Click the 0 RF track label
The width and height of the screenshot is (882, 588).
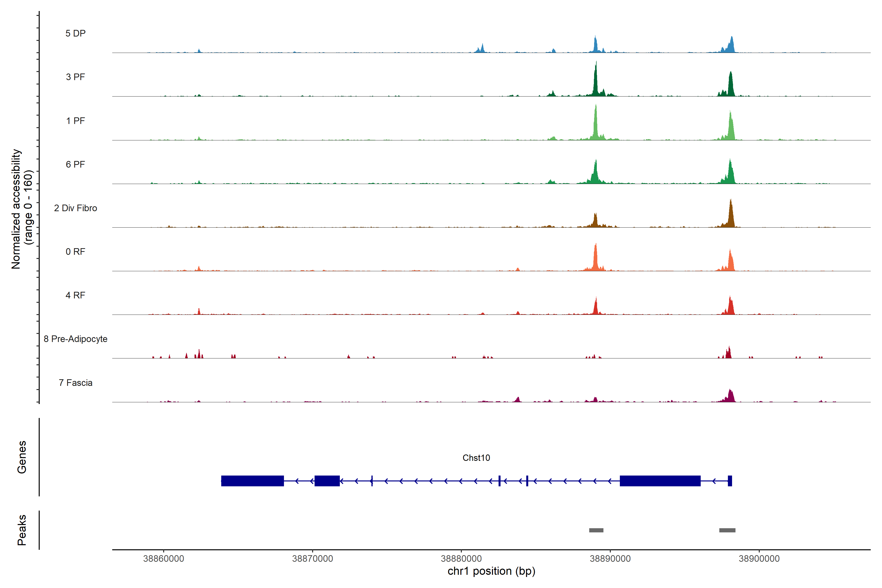coord(75,252)
